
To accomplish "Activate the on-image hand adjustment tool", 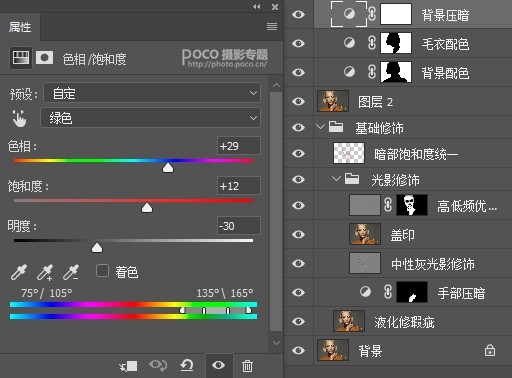I will point(19,119).
